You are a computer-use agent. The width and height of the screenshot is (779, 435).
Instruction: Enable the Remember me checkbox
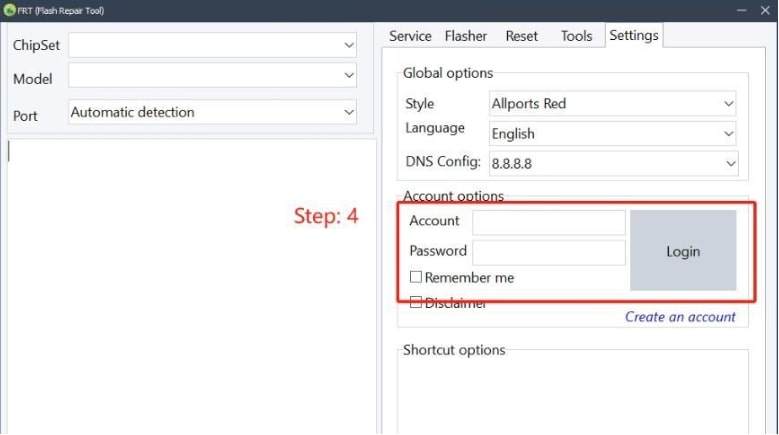click(416, 278)
